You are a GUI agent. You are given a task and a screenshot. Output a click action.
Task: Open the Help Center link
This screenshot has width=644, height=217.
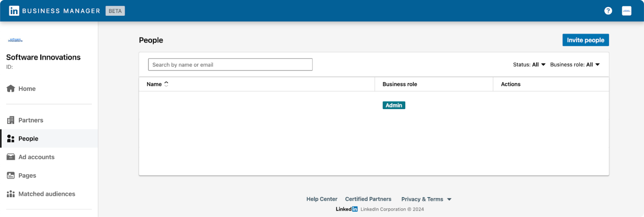(x=322, y=199)
